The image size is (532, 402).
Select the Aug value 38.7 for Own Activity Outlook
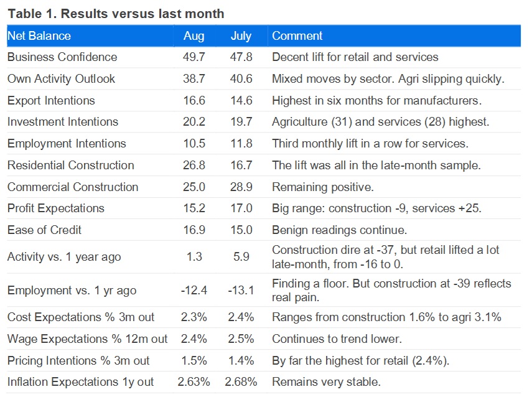coord(194,79)
